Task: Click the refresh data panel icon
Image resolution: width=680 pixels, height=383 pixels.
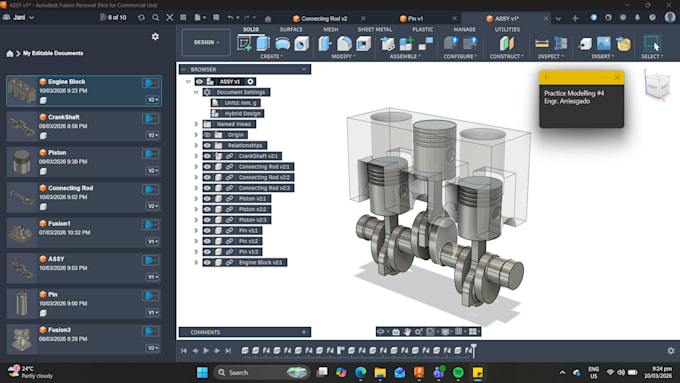Action: click(141, 18)
